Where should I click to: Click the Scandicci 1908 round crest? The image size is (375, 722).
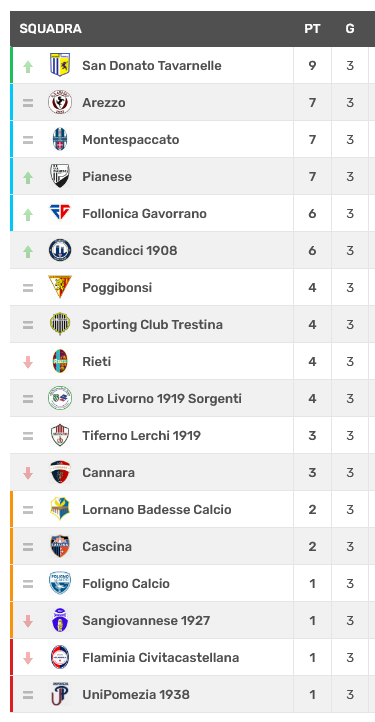60,250
